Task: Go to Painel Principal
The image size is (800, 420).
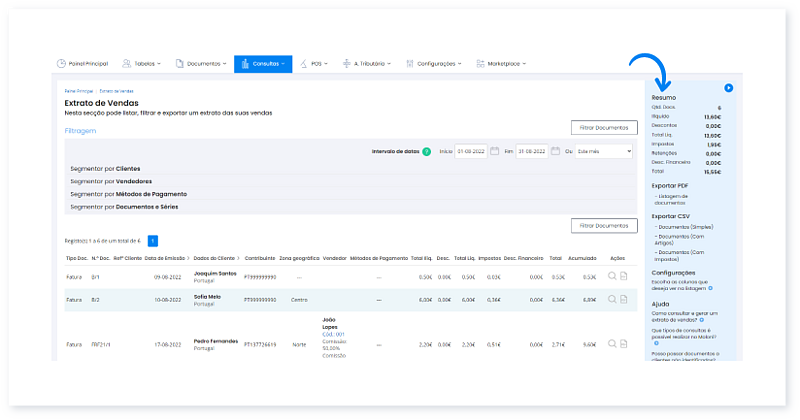Action: pos(82,64)
